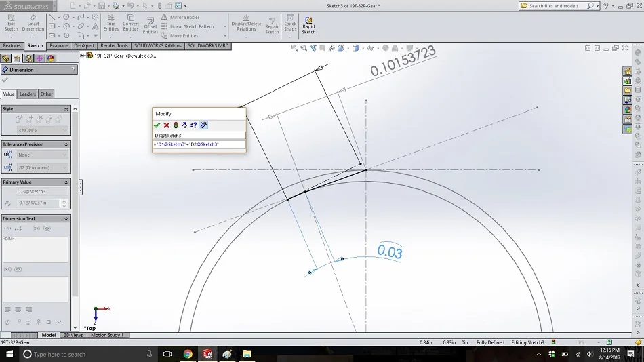Click Linear Sketch Pattern command
The image size is (644, 362).
187,26
